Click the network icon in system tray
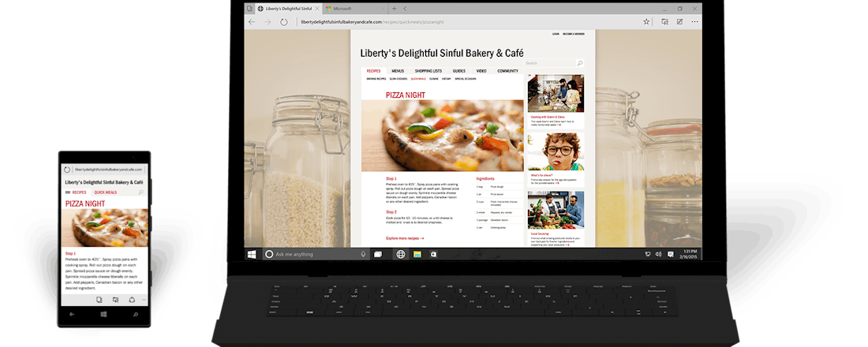 click(x=648, y=254)
